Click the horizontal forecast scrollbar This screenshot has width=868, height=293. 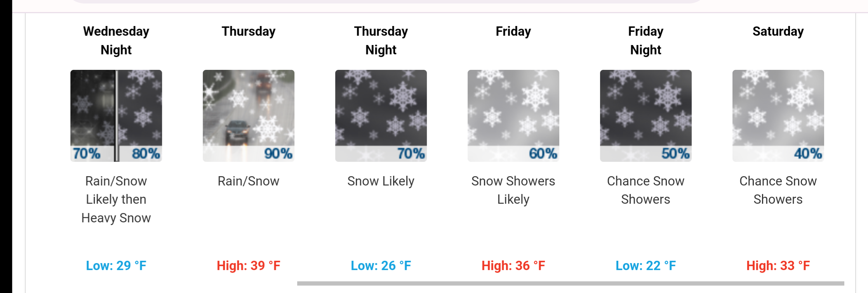(x=571, y=283)
